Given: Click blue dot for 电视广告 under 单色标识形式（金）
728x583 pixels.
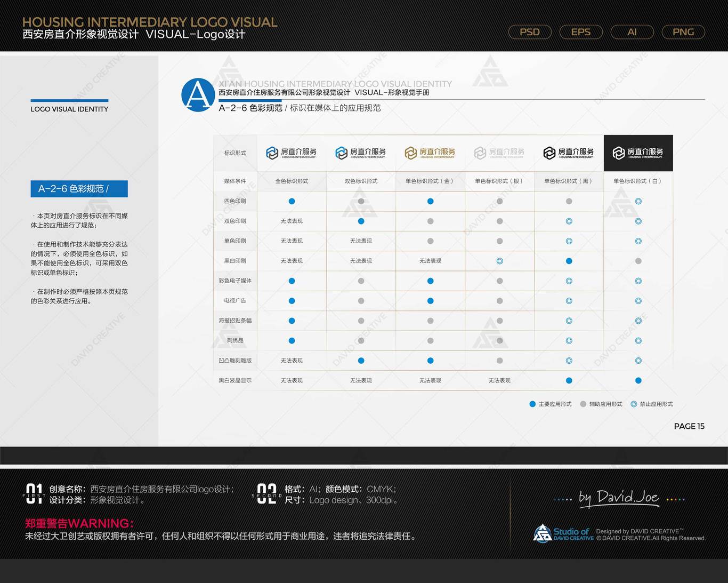Looking at the screenshot, I should [x=430, y=301].
